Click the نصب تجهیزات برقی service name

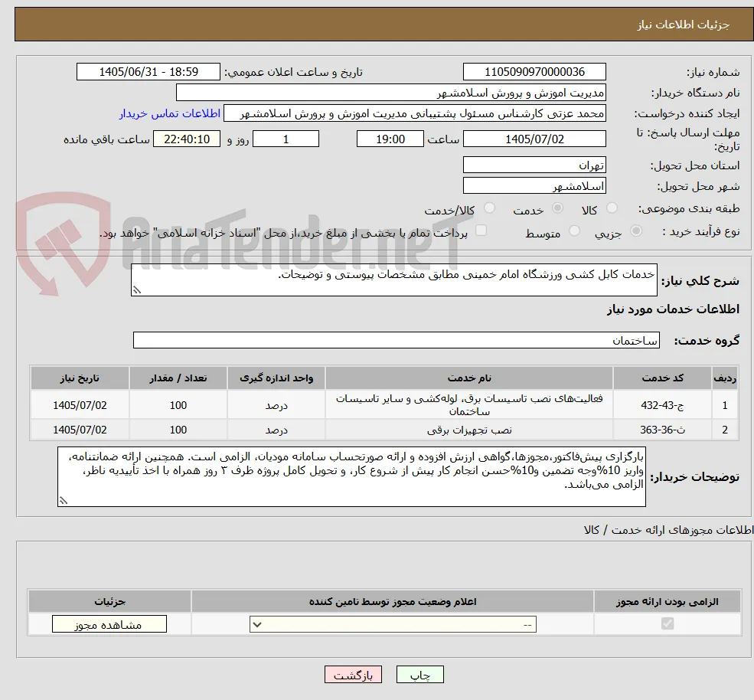click(468, 430)
